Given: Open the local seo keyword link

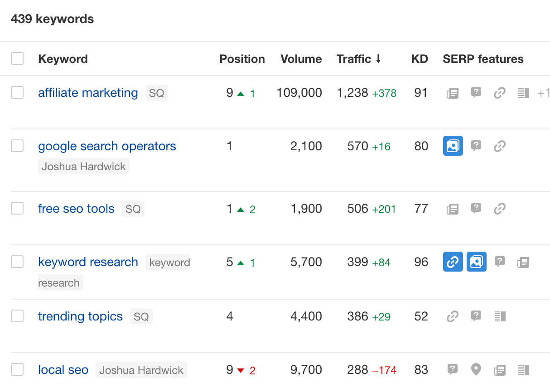Looking at the screenshot, I should point(63,370).
